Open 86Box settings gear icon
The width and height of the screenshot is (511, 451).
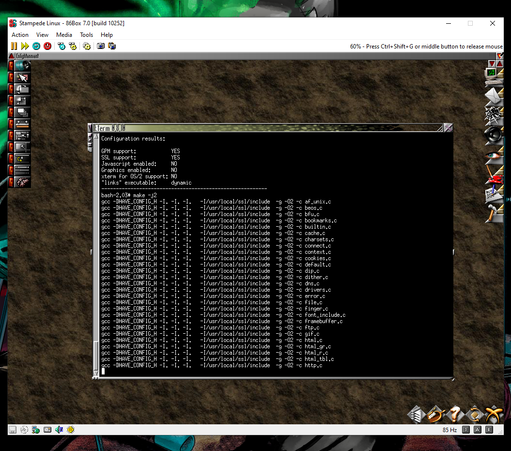click(x=87, y=46)
